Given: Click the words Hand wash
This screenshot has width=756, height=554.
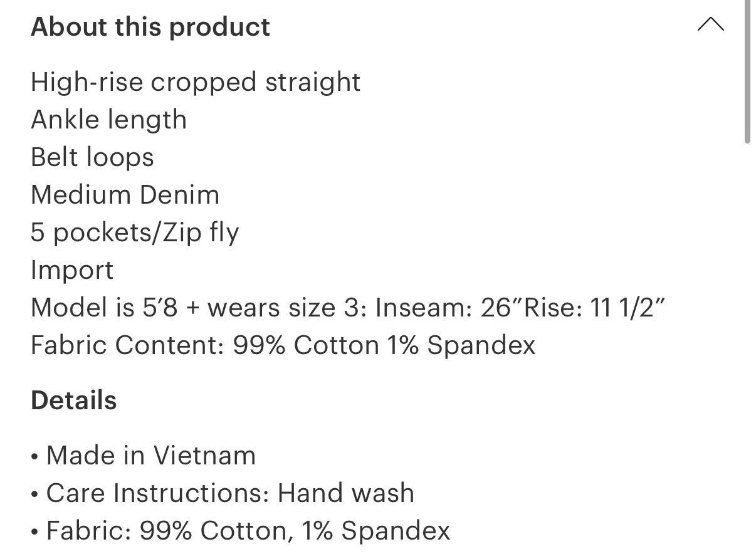Looking at the screenshot, I should point(346,493).
